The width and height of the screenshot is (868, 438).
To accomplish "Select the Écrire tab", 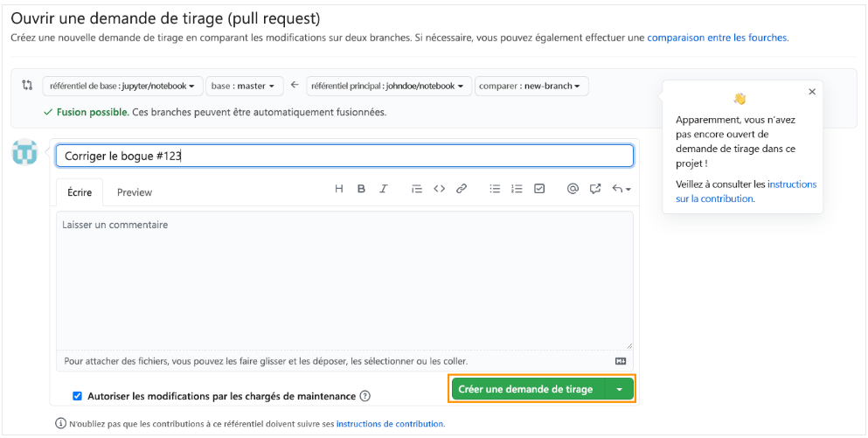I will point(80,192).
